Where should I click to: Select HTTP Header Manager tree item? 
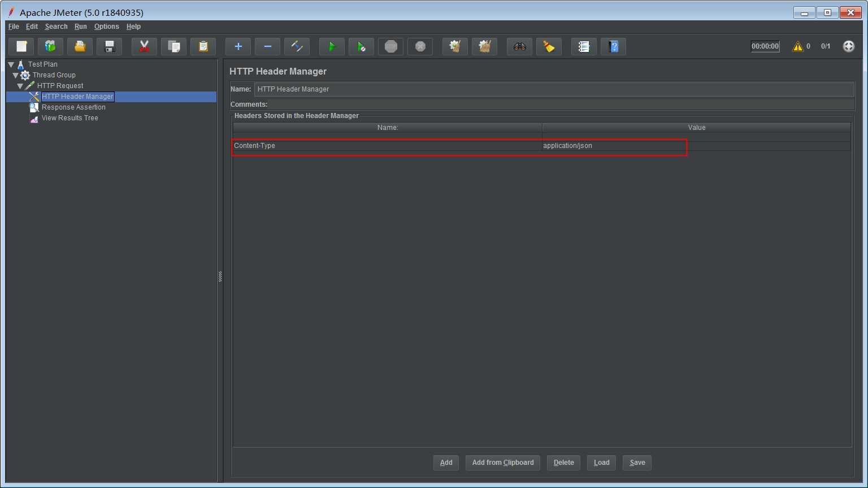tap(77, 97)
